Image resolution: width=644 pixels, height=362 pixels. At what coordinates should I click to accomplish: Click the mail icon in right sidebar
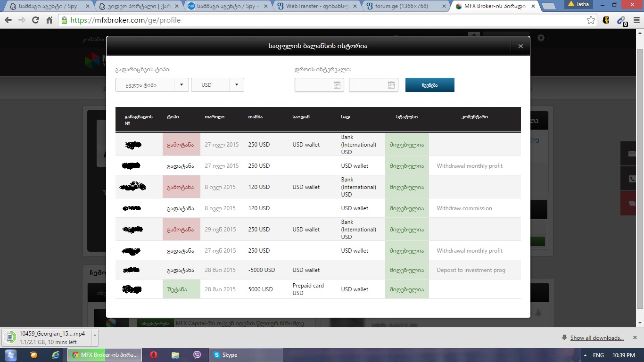click(632, 154)
